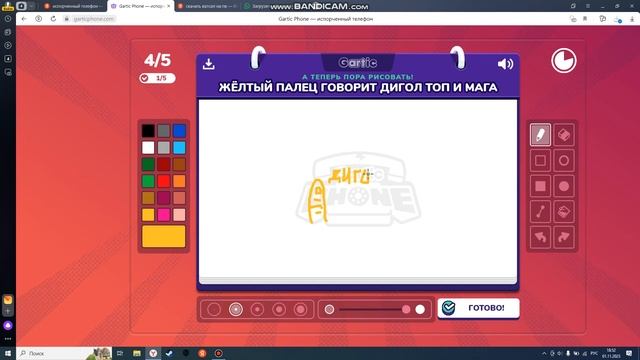Select the straight line tool
Screen dimensions: 640x360
tap(540, 211)
